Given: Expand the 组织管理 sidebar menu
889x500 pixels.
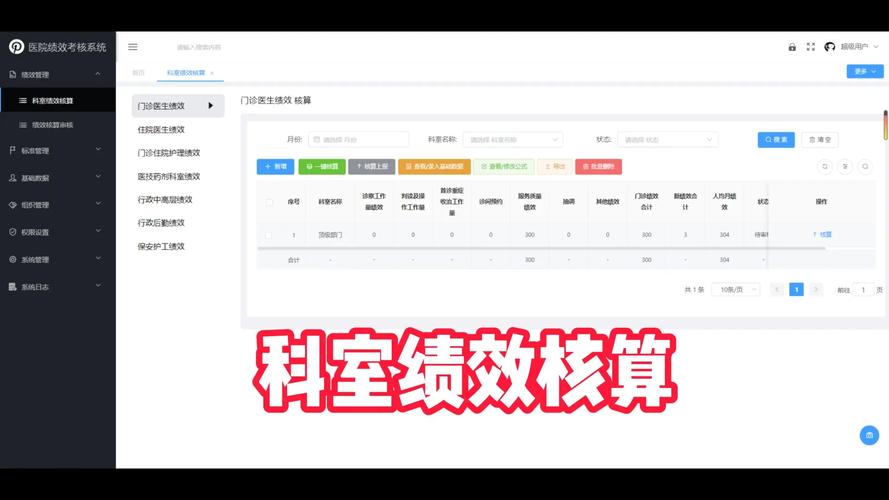Looking at the screenshot, I should click(x=58, y=205).
